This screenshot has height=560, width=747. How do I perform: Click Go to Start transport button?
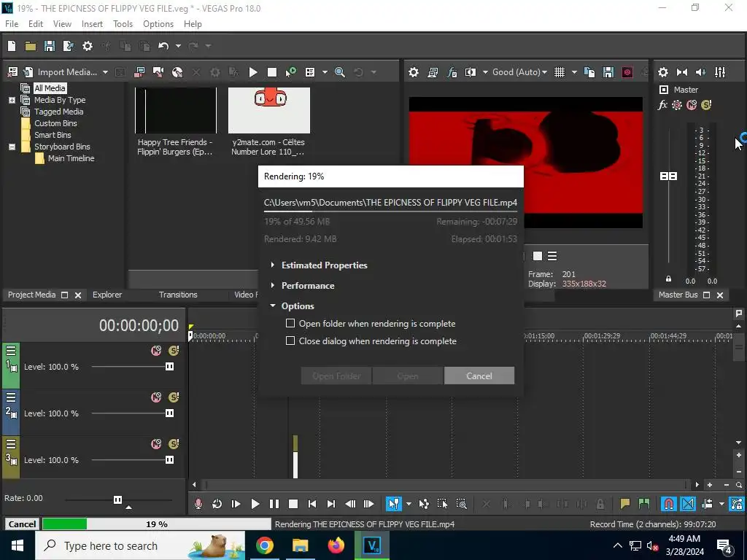coord(312,504)
